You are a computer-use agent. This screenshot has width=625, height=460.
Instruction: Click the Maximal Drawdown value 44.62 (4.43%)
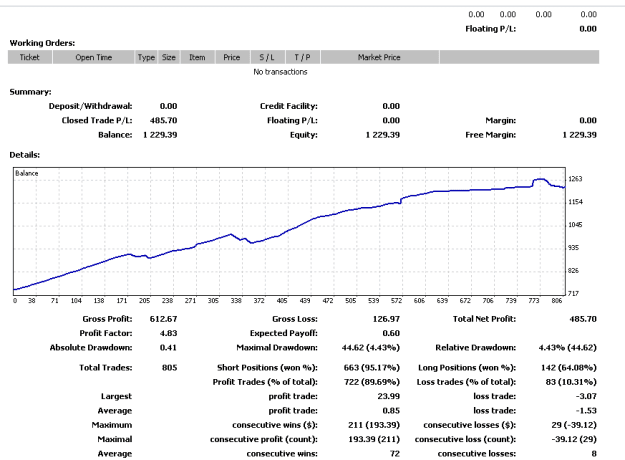[371, 348]
